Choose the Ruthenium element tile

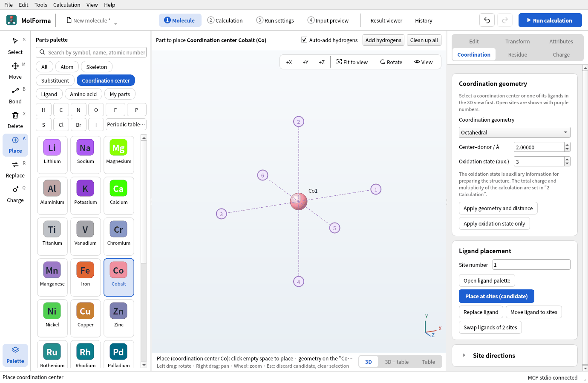[52, 354]
